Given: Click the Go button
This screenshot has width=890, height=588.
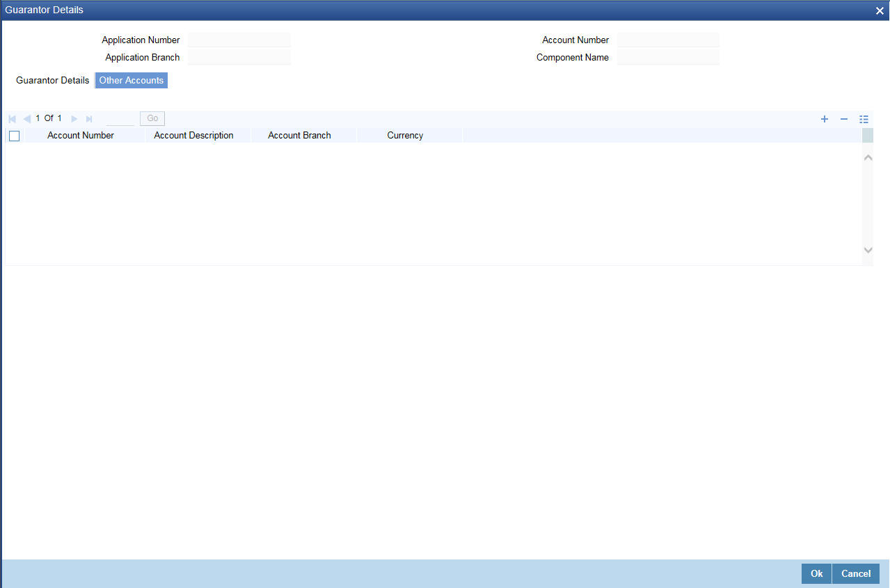Looking at the screenshot, I should 152,118.
